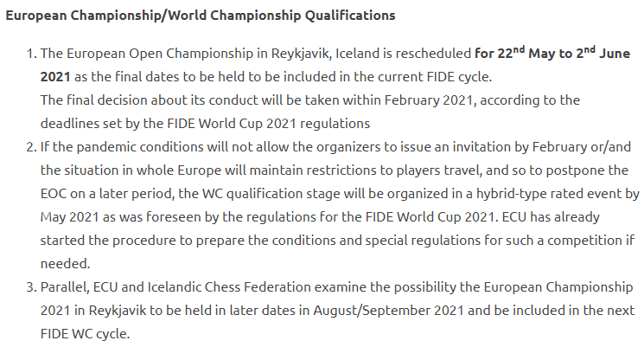Click the list number 1 marker
This screenshot has height=347, width=644.
(x=30, y=55)
